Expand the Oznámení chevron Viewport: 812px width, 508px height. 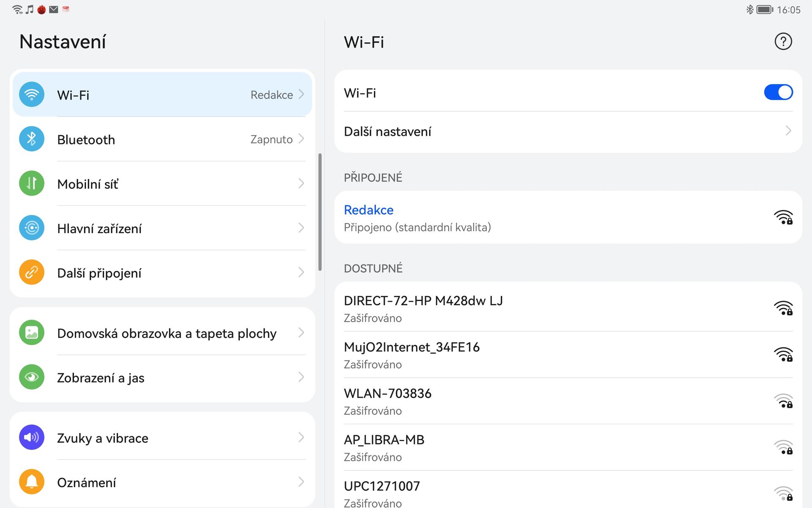tap(301, 481)
